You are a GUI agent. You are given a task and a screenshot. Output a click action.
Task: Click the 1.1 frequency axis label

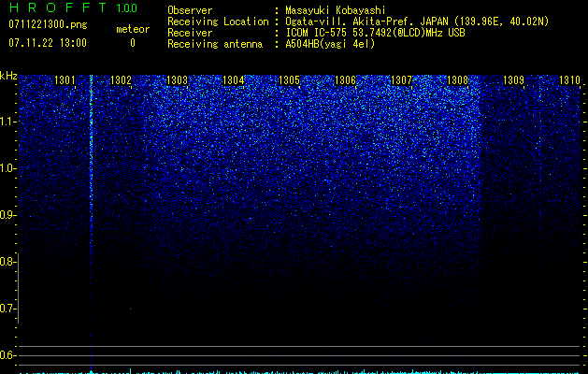pos(8,122)
